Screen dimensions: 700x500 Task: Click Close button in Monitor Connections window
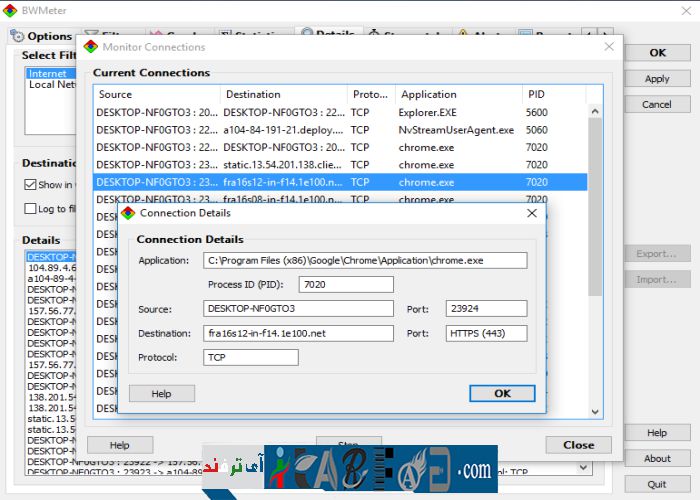tap(578, 445)
